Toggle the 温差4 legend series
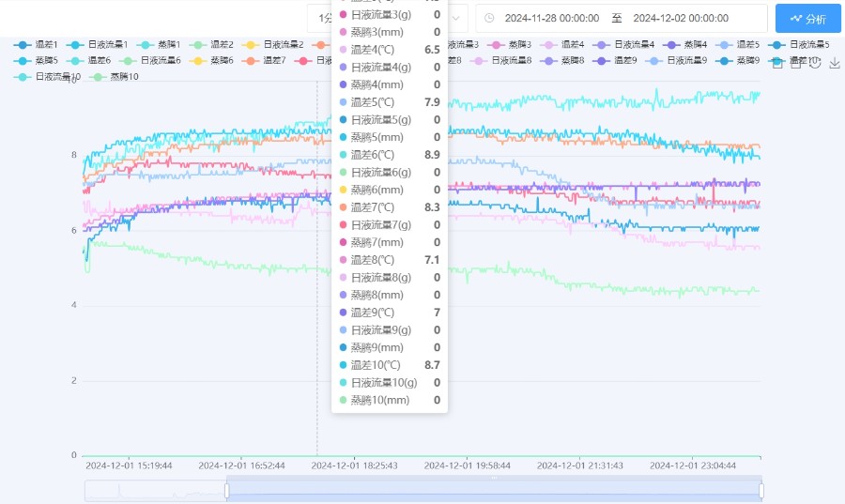 [562, 45]
